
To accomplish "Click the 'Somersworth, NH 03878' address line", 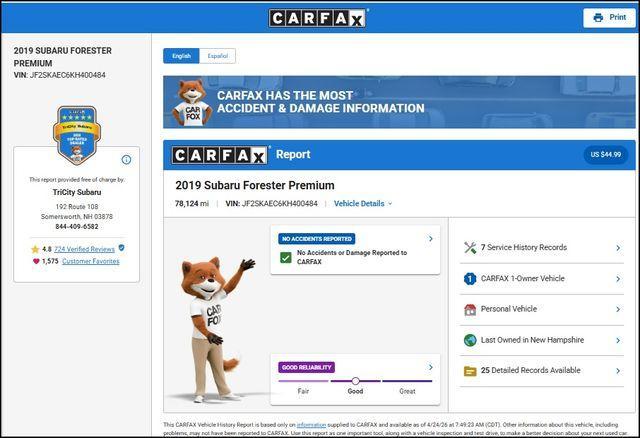I will [x=77, y=216].
